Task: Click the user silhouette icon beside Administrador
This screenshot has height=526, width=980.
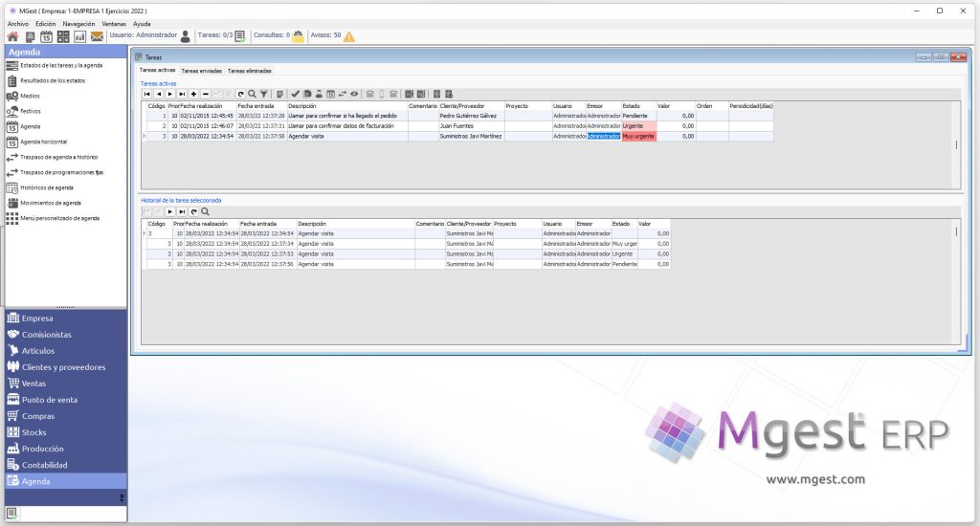Action: [x=185, y=37]
